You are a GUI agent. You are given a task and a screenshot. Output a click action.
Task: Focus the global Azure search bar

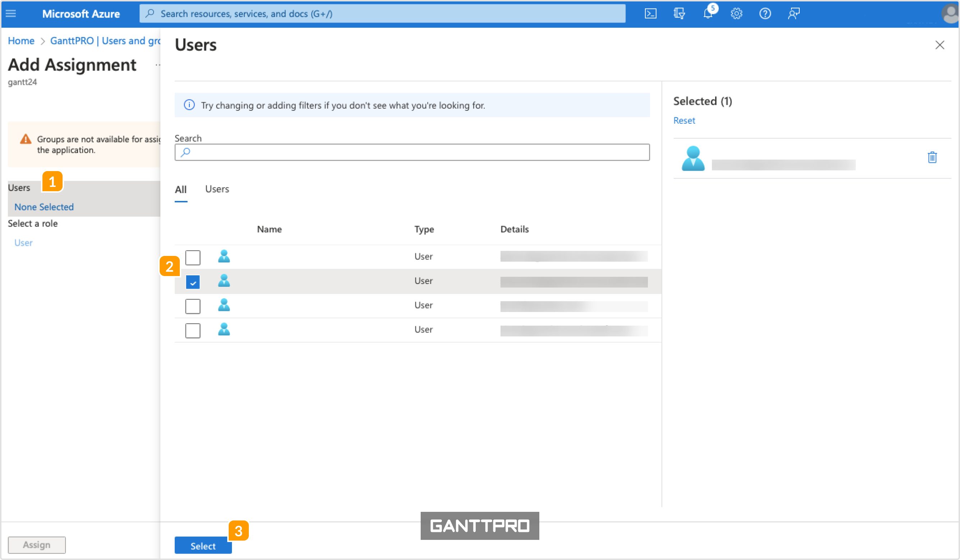coord(383,14)
